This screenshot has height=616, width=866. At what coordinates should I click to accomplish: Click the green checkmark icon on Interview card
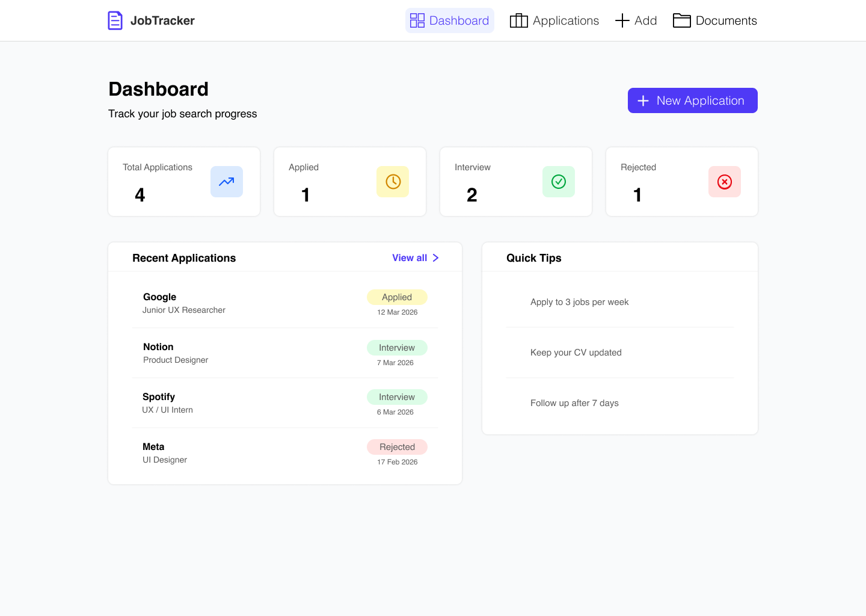(x=559, y=181)
